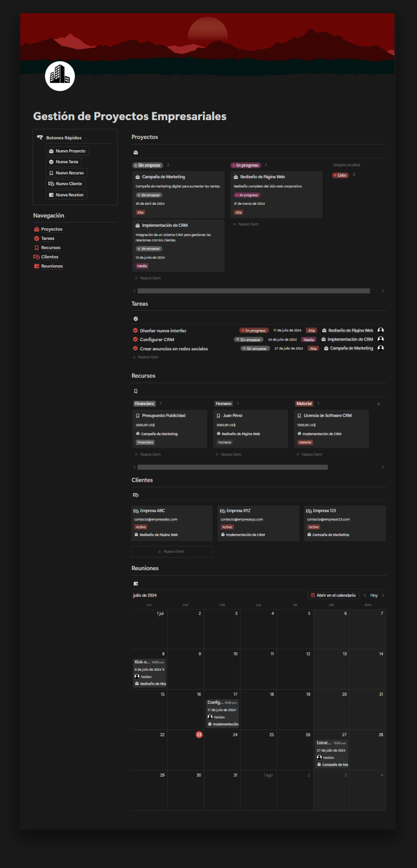Click bookmark icon on Presupuesto Publicidad card
Viewport: 417px width, 868px height.
pyautogui.click(x=138, y=416)
